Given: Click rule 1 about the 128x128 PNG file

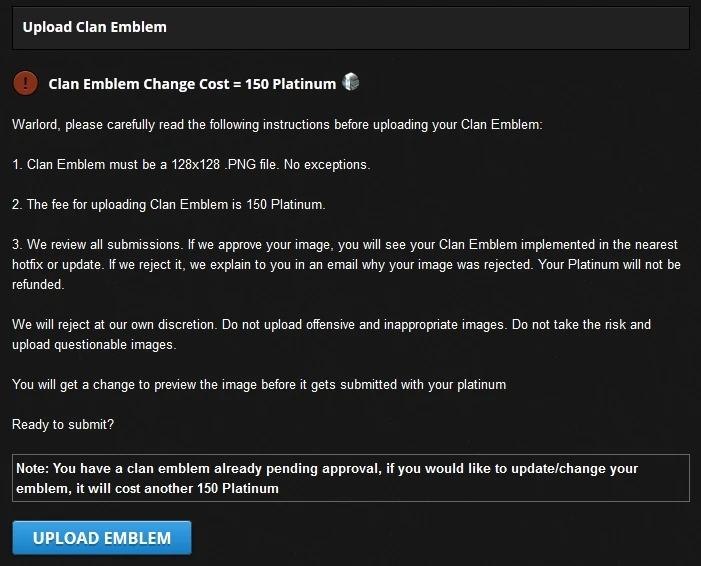Looking at the screenshot, I should click(x=190, y=165).
